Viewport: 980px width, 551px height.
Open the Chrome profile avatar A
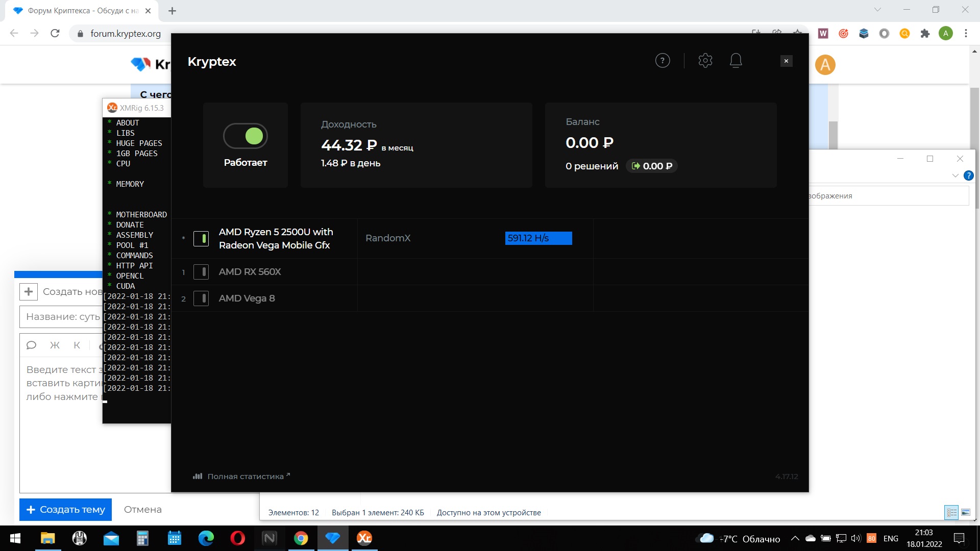[945, 33]
